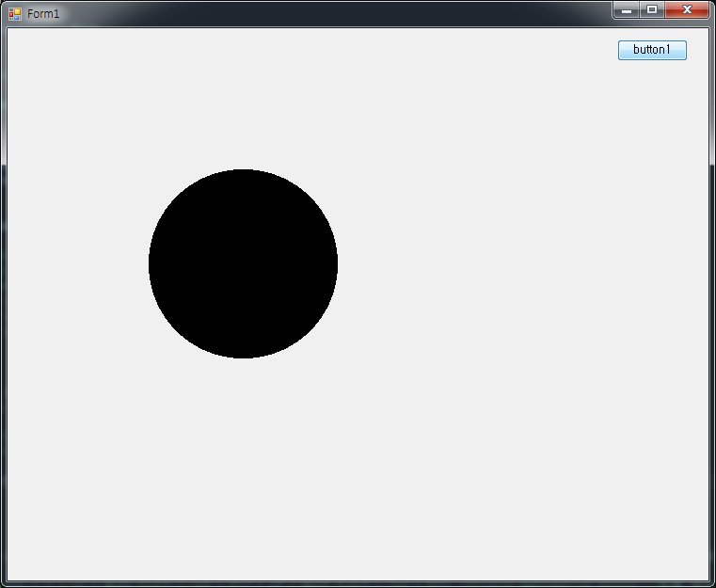Click the Form1 application icon in title bar
Screen dimensions: 716x588
(15, 14)
